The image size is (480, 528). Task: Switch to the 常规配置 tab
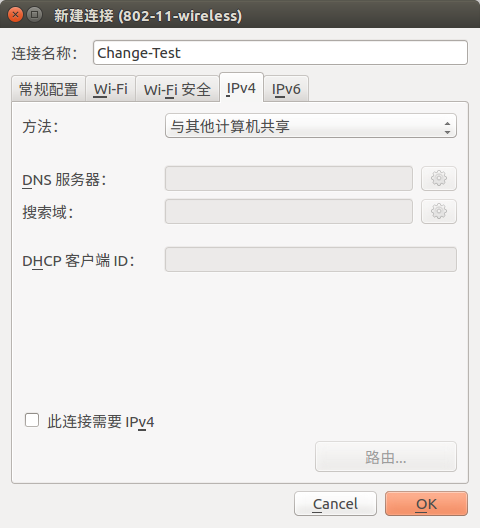pyautogui.click(x=49, y=89)
